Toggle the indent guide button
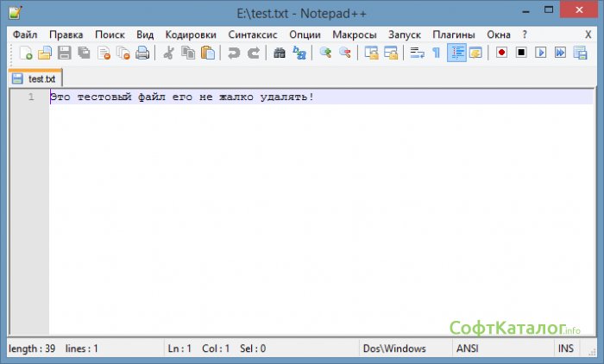604x364 pixels. coord(456,53)
